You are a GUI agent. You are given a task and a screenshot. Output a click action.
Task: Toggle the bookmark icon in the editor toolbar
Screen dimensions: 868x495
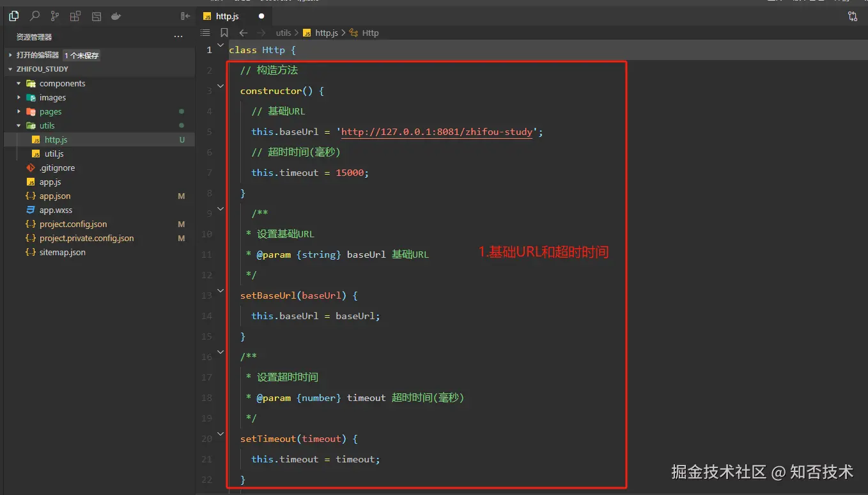(224, 33)
